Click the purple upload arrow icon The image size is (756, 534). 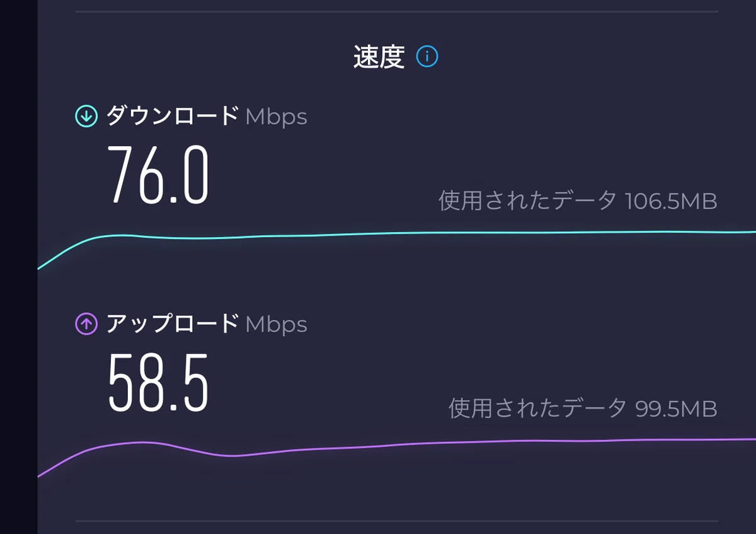(86, 324)
